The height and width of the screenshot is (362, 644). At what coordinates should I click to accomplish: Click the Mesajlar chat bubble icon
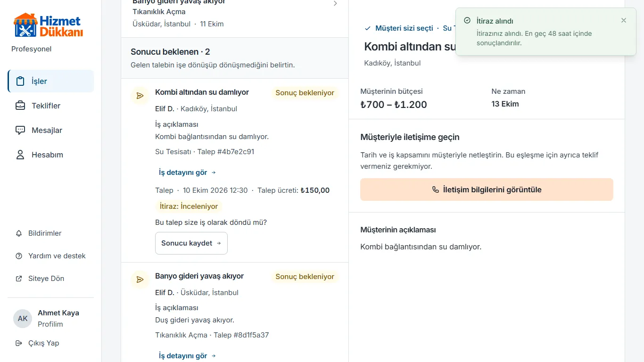point(20,130)
